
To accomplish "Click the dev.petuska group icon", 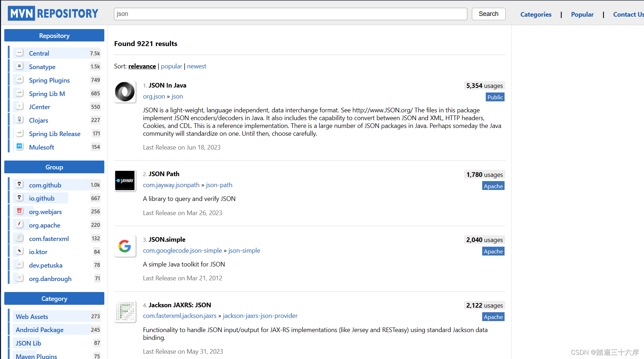I will [20, 265].
